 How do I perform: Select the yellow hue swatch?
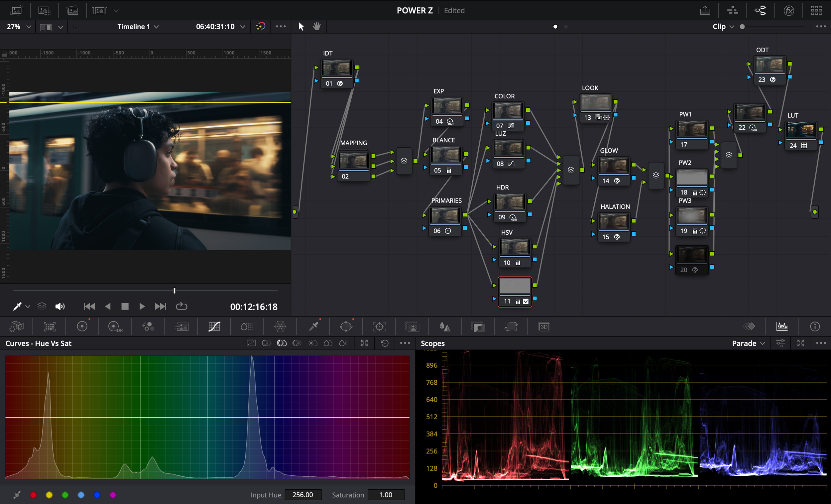click(49, 495)
